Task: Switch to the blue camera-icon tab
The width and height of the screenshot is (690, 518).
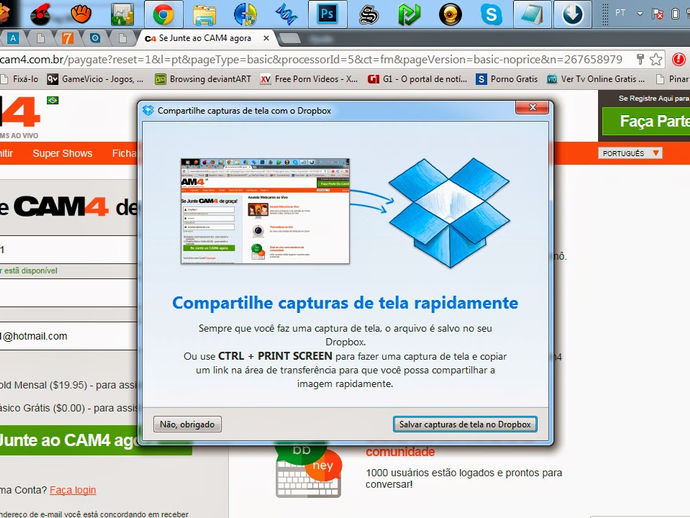Action: 95,38
